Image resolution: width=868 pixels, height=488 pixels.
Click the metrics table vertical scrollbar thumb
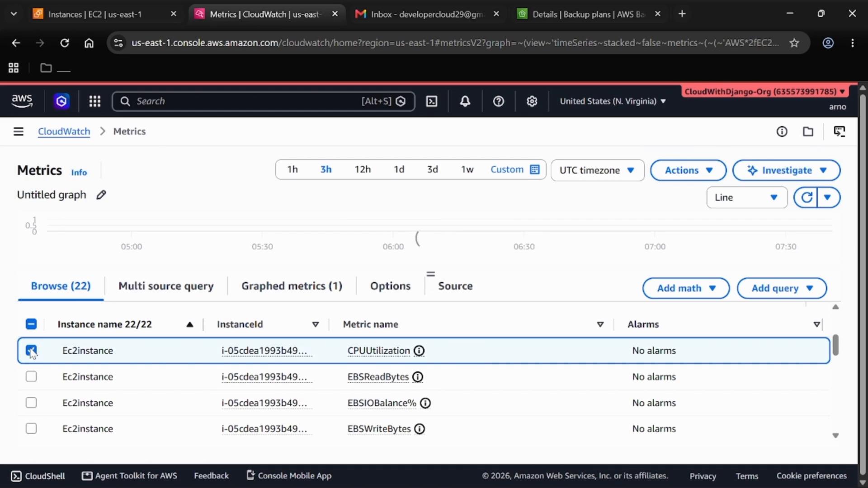[x=835, y=345]
